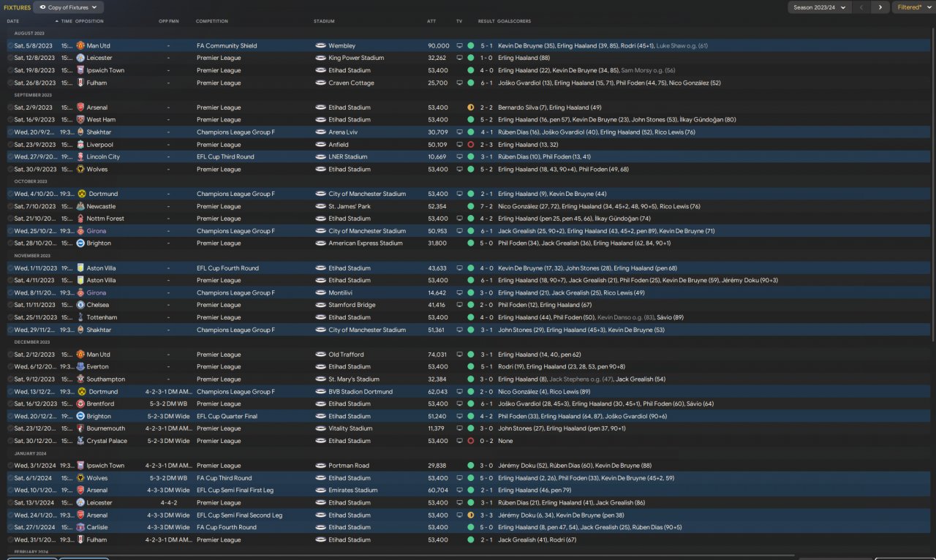This screenshot has width=936, height=560.
Task: Click the Newcastle club badge
Action: pos(80,207)
